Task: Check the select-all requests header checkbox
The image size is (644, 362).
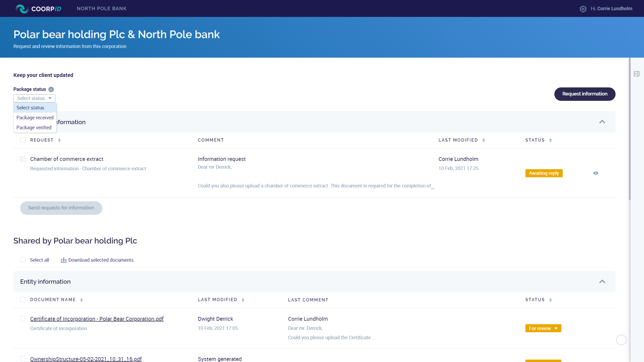Action: pyautogui.click(x=23, y=140)
